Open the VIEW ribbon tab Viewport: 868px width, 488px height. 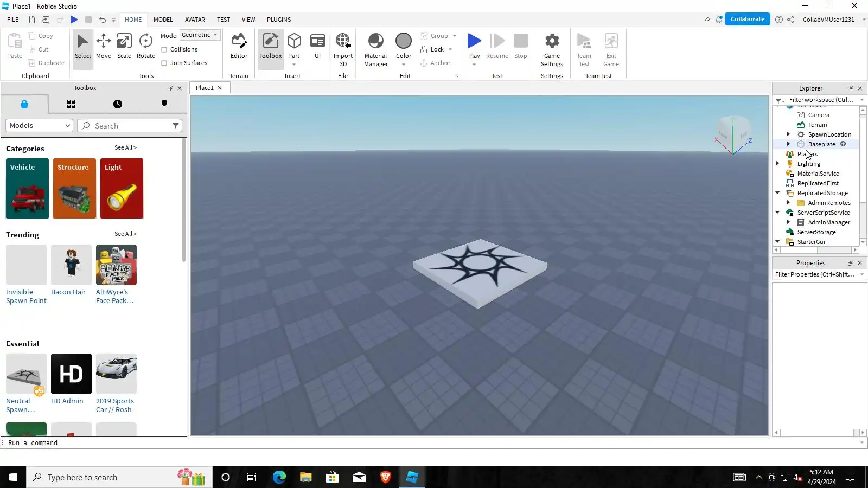click(x=248, y=20)
